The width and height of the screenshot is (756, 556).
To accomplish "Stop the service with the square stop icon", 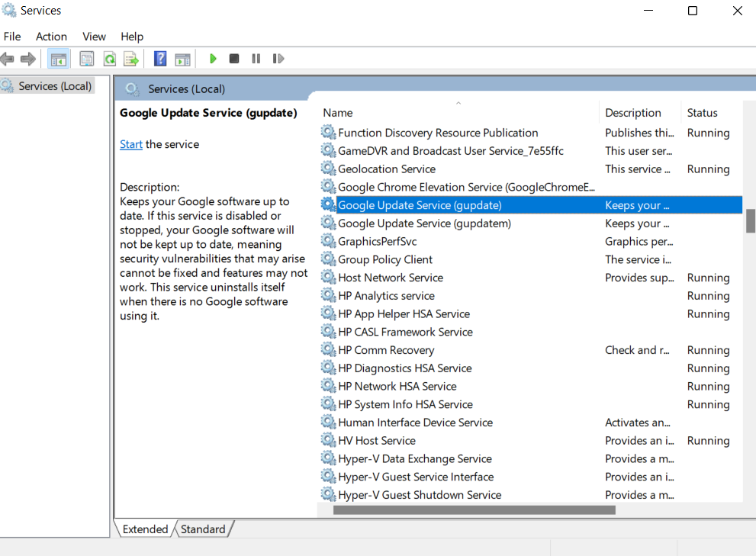I will click(x=234, y=59).
